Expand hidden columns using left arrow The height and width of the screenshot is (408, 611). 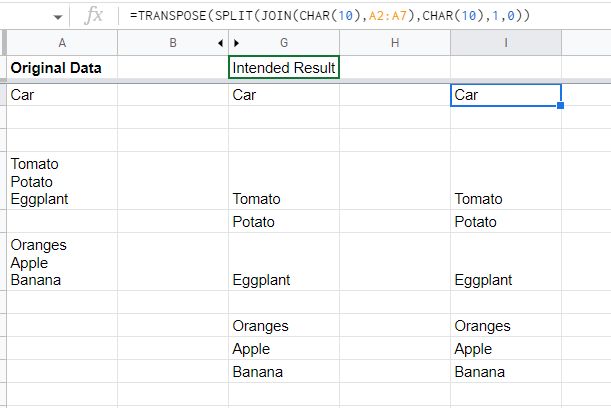click(220, 43)
